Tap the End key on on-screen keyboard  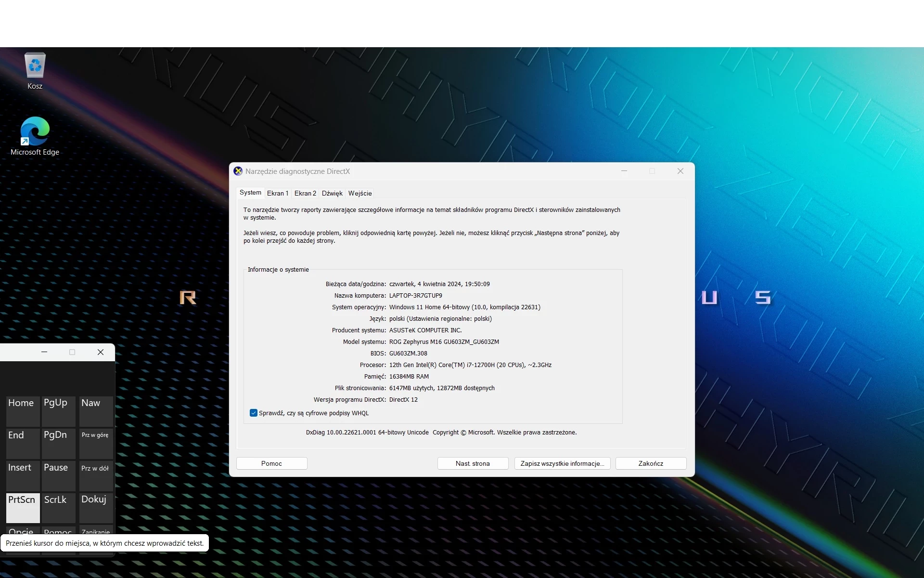pos(23,443)
